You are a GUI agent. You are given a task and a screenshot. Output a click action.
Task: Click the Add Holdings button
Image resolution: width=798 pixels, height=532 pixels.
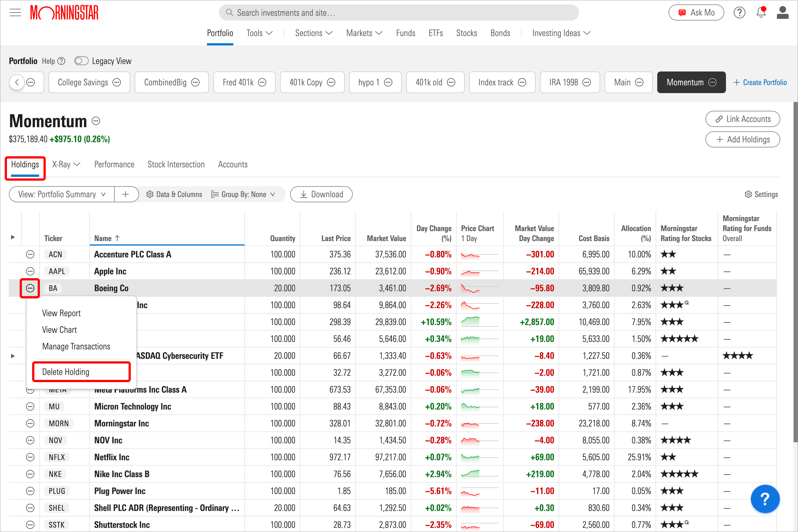pos(742,139)
